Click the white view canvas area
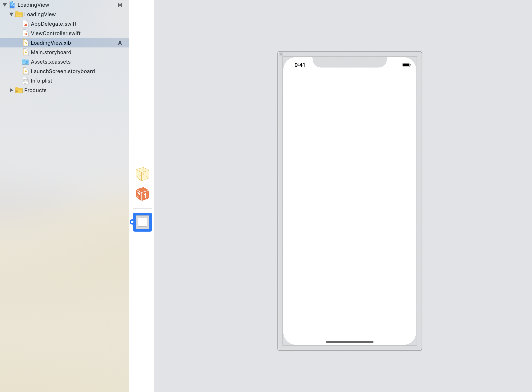Screen dimensions: 532x392 [349, 202]
